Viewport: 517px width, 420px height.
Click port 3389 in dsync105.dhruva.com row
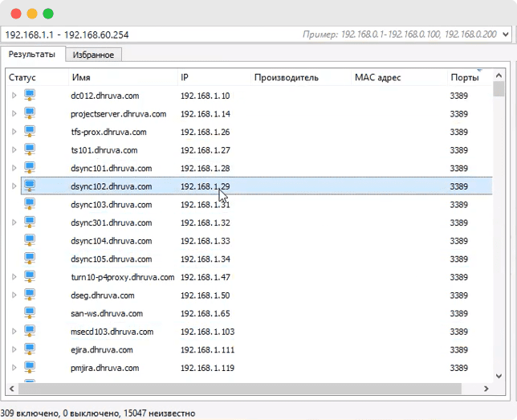coord(458,259)
